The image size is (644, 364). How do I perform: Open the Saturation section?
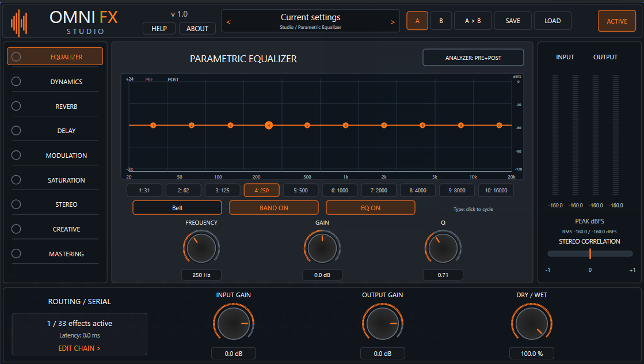pyautogui.click(x=66, y=180)
